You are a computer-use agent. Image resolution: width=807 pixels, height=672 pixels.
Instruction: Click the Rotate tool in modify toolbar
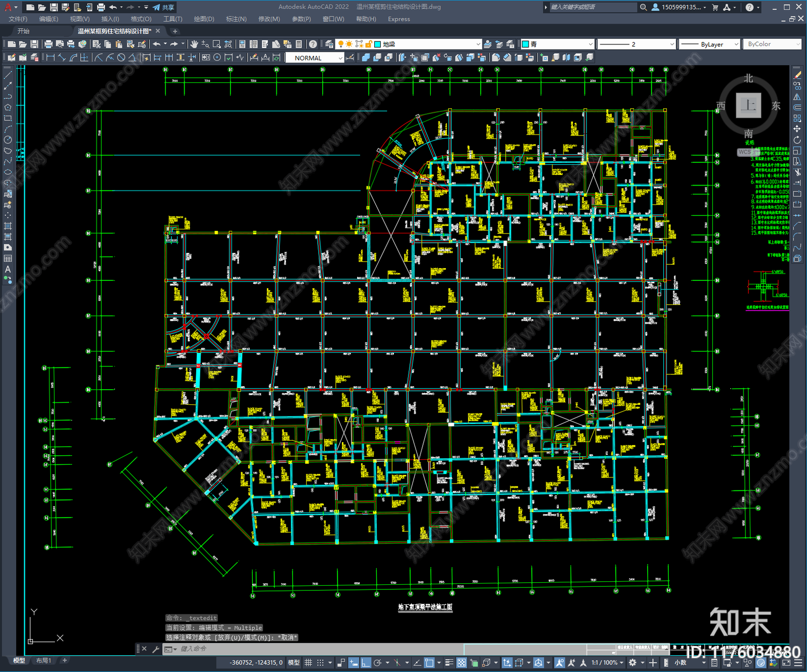797,140
